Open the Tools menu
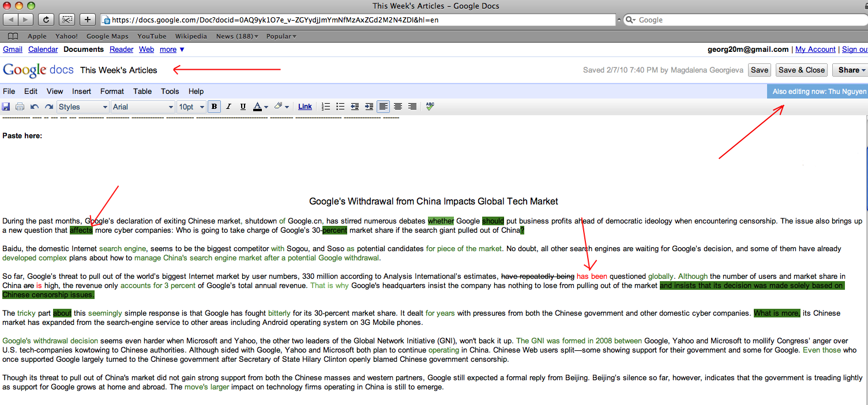The image size is (868, 405). [170, 91]
